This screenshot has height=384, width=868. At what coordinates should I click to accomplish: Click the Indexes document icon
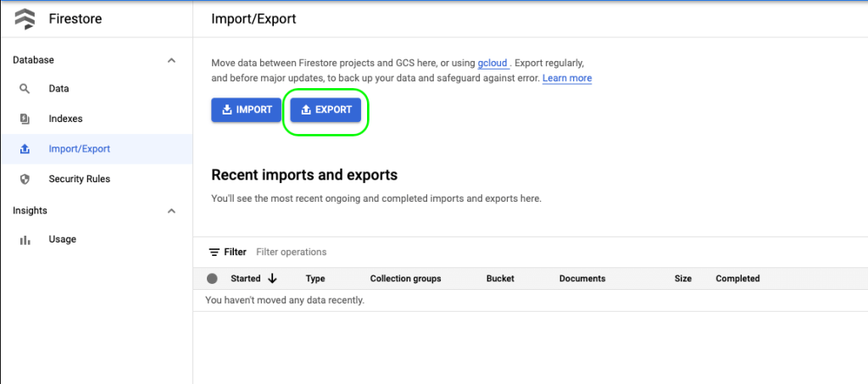click(25, 119)
